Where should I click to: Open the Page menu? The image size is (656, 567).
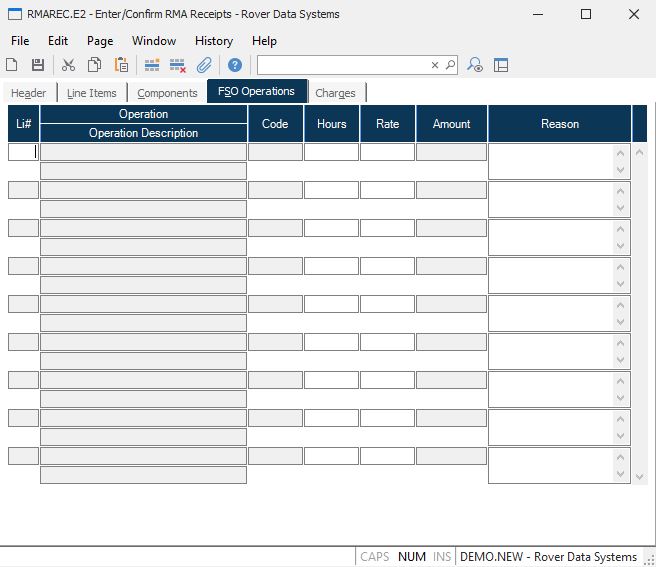click(100, 41)
